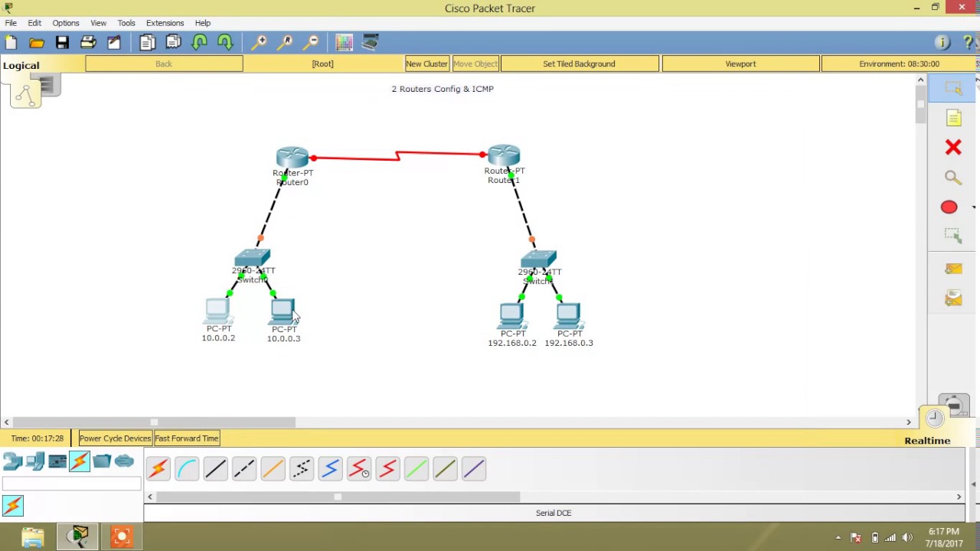Select the Connections lightning category
The width and height of the screenshot is (980, 551).
tap(80, 461)
